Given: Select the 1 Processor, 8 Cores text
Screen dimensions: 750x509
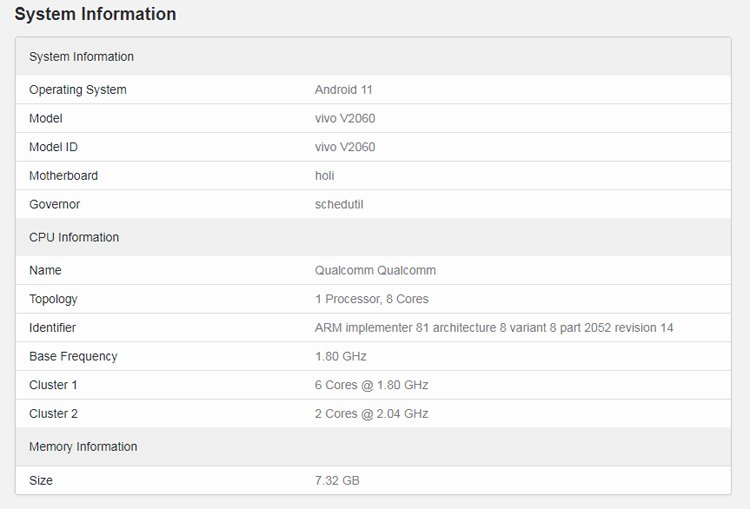Looking at the screenshot, I should (x=371, y=299).
